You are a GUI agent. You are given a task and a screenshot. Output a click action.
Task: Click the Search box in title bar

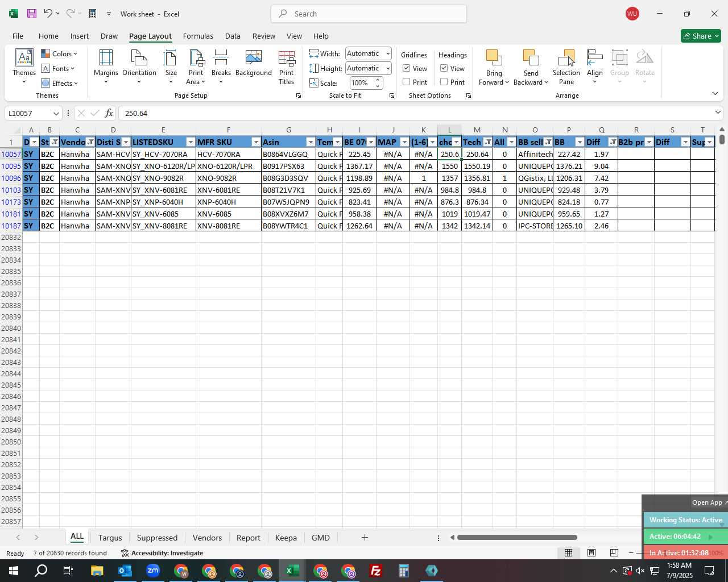pos(369,14)
